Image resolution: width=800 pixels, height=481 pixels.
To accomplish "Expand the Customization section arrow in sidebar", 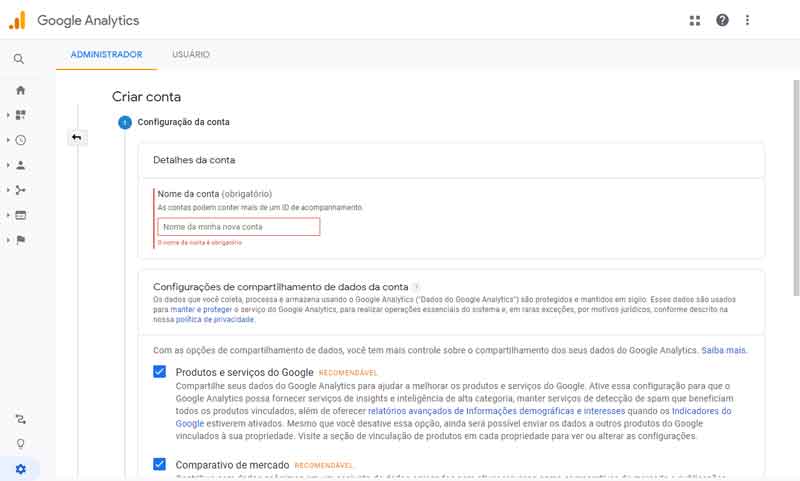I will click(8, 115).
